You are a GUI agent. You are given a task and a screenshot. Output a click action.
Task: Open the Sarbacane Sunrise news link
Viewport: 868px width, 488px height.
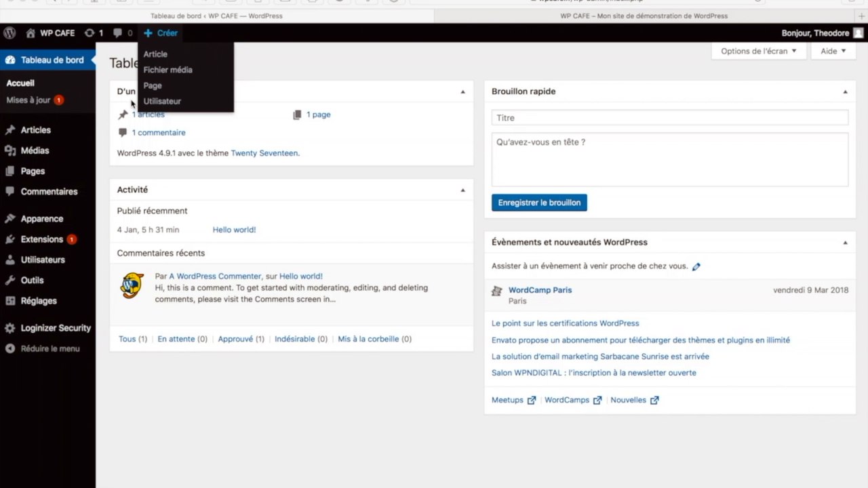pyautogui.click(x=600, y=357)
